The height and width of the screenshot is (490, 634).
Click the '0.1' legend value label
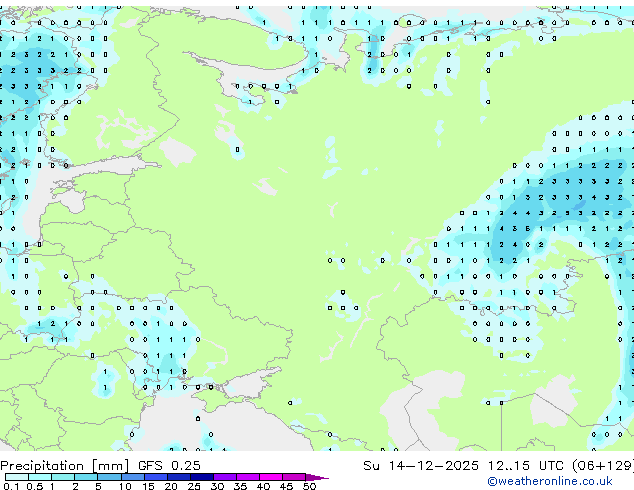pyautogui.click(x=11, y=486)
